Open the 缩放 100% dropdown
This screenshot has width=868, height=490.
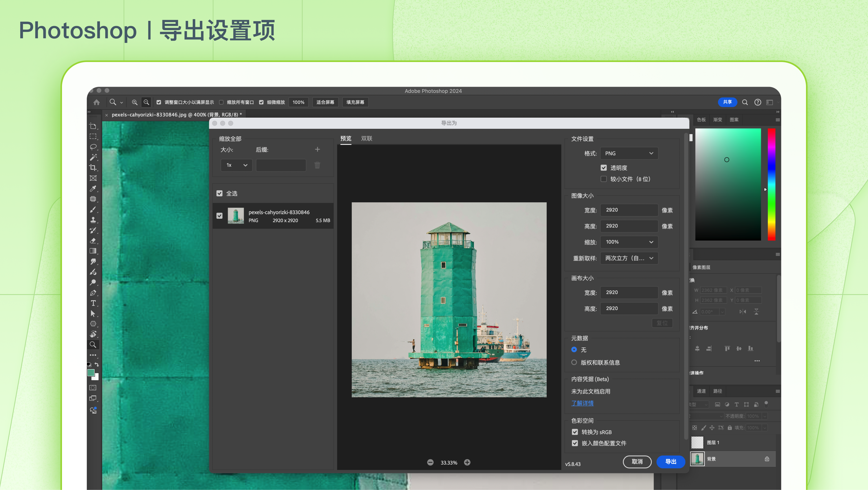[629, 242]
